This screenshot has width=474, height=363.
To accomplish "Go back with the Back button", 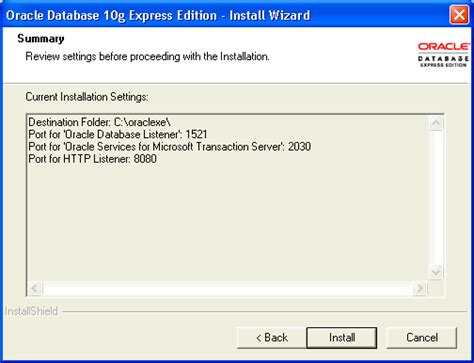I will coord(271,338).
